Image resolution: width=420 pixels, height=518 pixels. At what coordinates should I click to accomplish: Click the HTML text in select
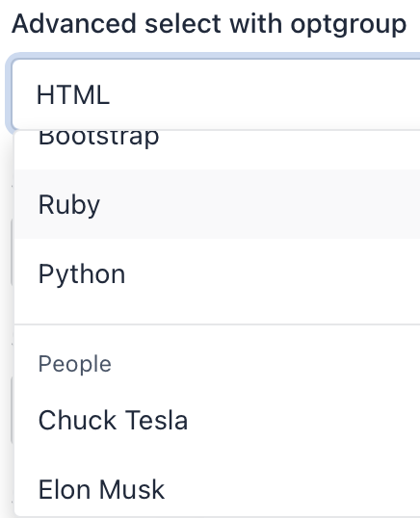[x=73, y=94]
